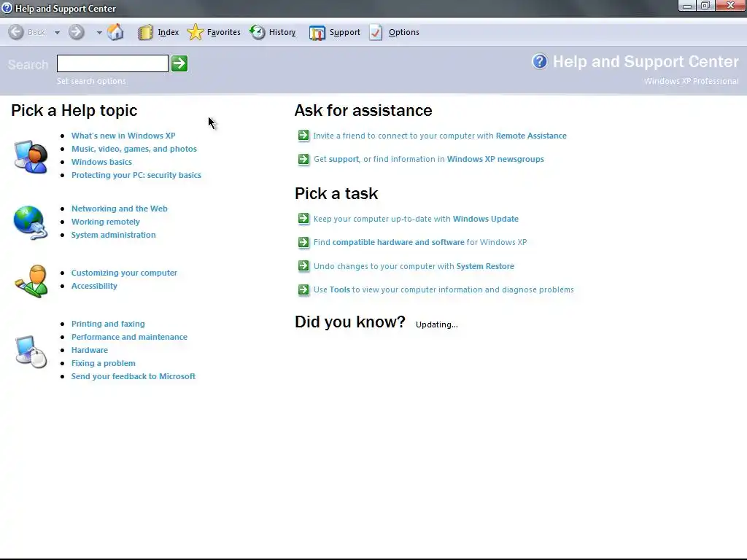Open Set search options link
Viewport: 747px width, 560px height.
pyautogui.click(x=91, y=81)
